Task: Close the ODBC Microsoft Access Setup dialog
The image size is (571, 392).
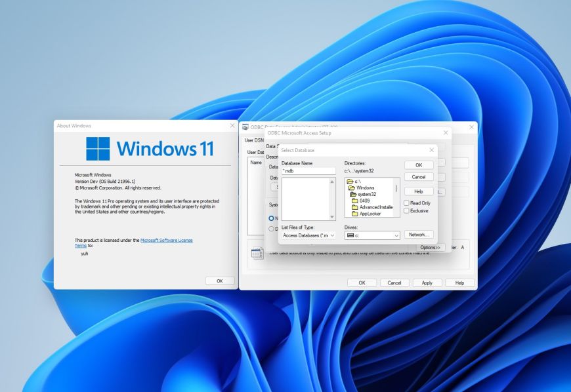Action: click(x=446, y=132)
